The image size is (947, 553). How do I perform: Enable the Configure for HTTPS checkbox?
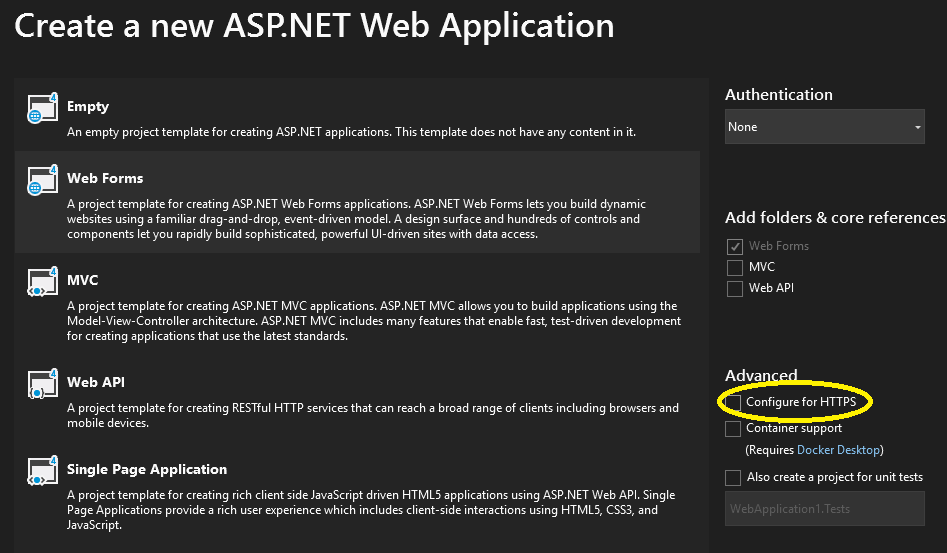734,402
